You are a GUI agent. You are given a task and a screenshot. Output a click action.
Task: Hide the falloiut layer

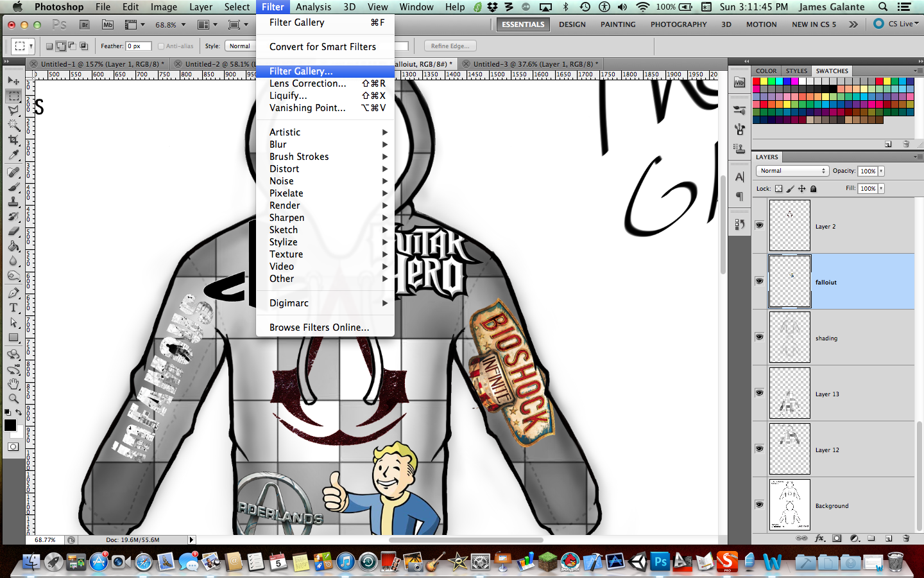759,281
